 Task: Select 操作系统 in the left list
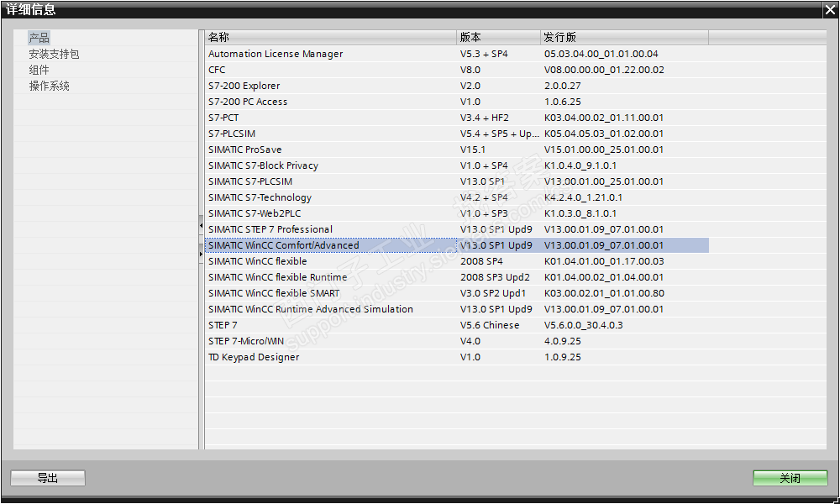click(x=49, y=86)
